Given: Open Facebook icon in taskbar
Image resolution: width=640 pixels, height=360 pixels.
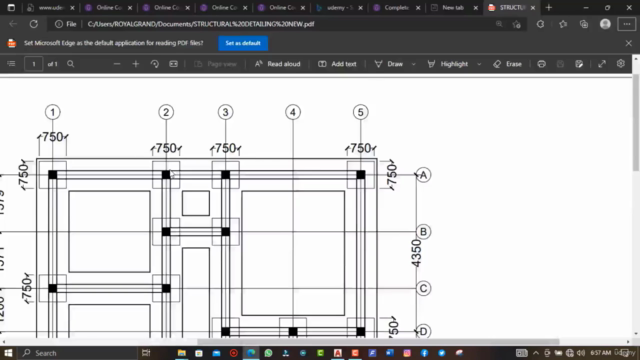Looking at the screenshot, I should [424, 353].
